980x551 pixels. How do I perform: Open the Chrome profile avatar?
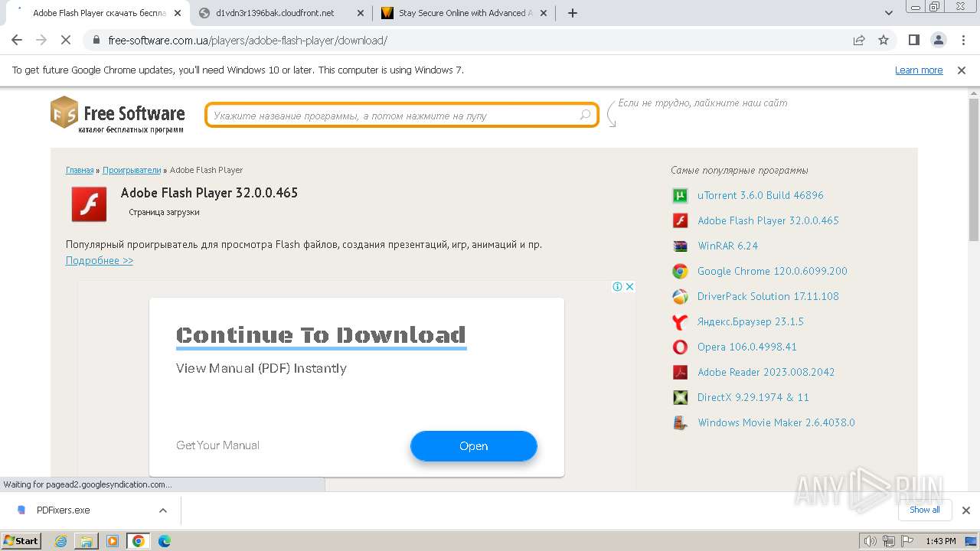938,41
